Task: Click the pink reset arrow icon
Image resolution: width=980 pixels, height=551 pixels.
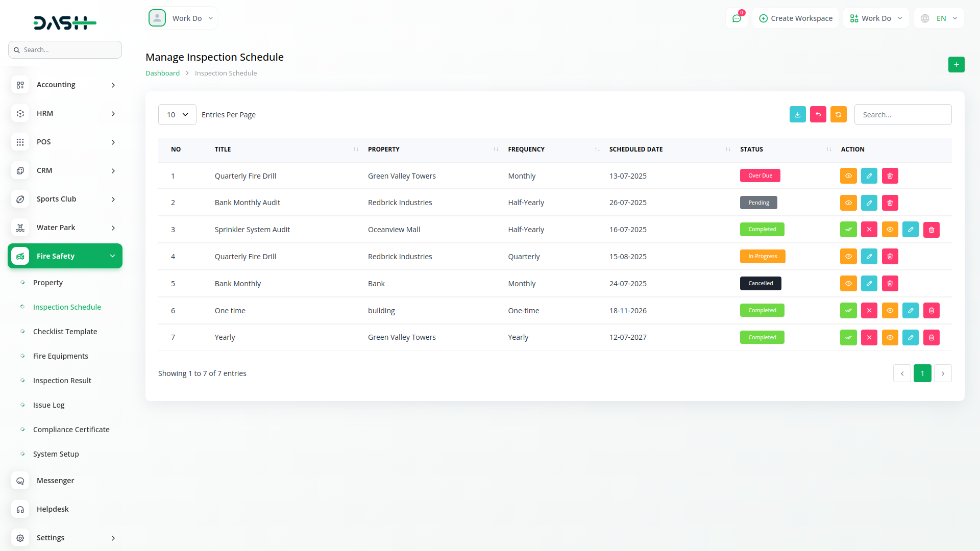Action: click(818, 114)
